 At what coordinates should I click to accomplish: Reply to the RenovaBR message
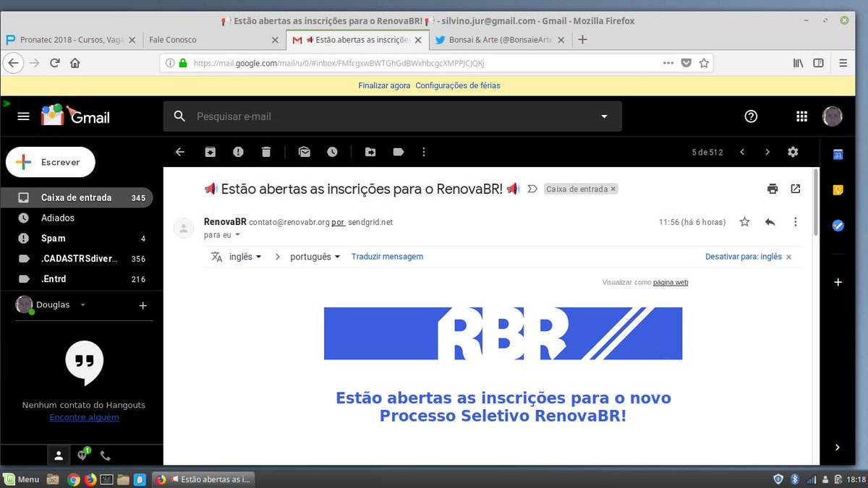pyautogui.click(x=770, y=222)
